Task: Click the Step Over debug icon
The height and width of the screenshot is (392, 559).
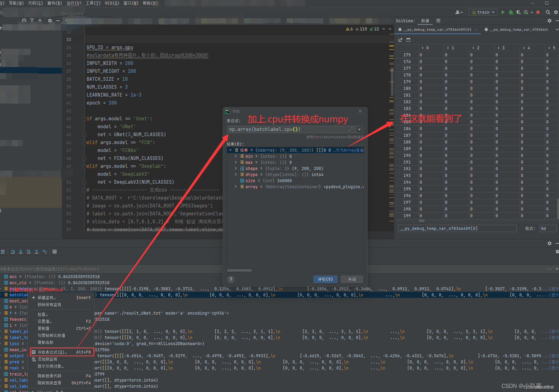Action: coord(13,252)
